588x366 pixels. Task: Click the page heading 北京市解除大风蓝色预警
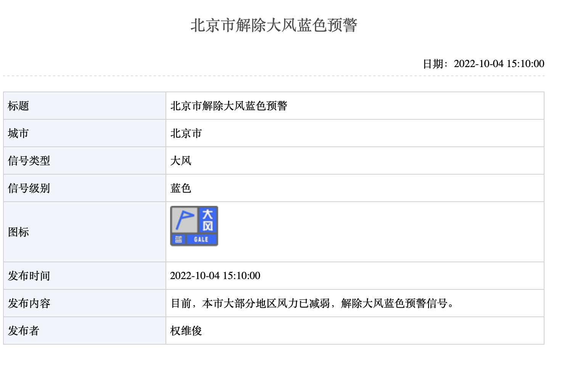[x=274, y=26]
